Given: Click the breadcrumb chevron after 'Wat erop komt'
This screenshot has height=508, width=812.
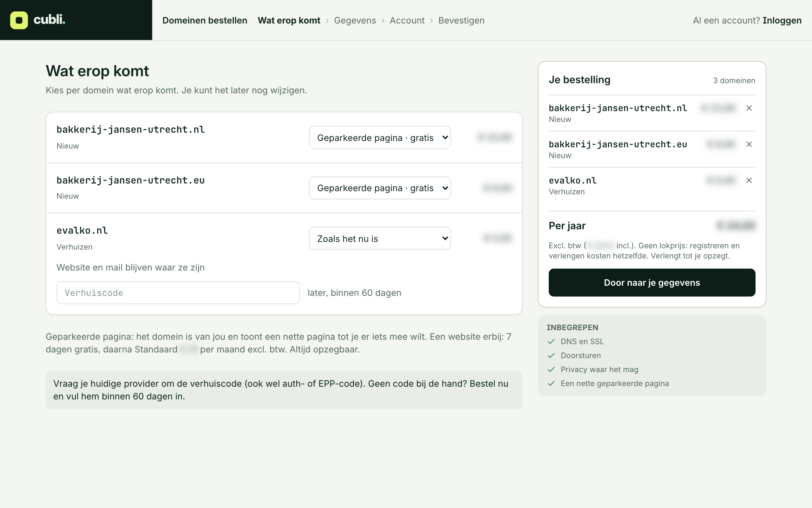Looking at the screenshot, I should (x=327, y=21).
